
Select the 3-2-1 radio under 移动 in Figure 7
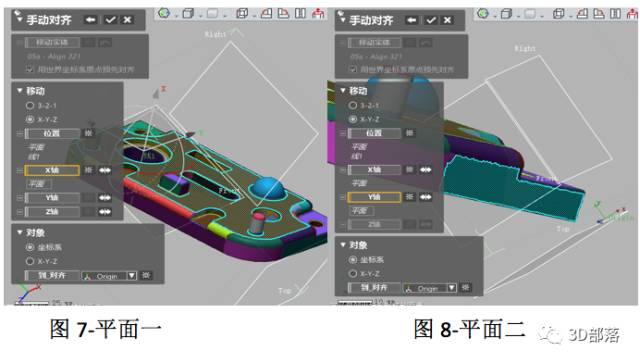pos(29,105)
